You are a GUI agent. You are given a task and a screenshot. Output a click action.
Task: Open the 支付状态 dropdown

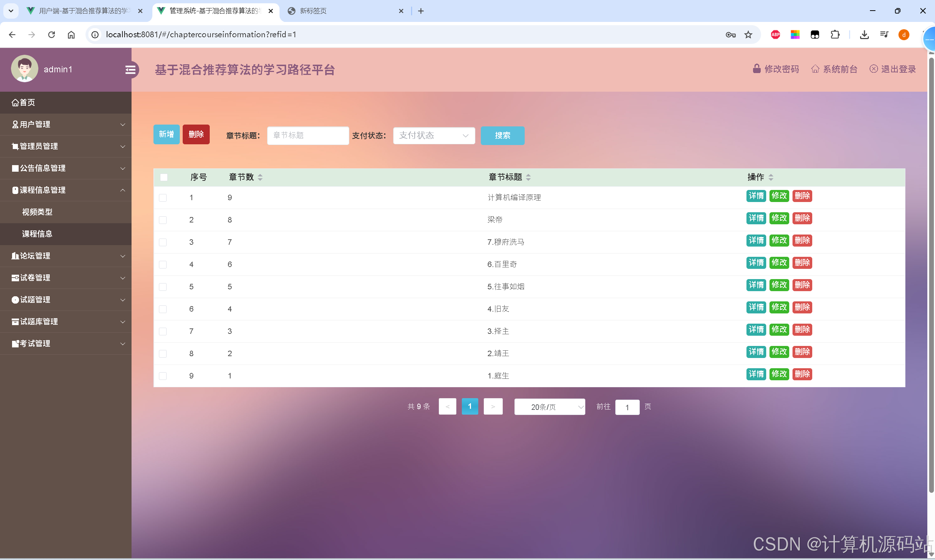[x=434, y=136]
